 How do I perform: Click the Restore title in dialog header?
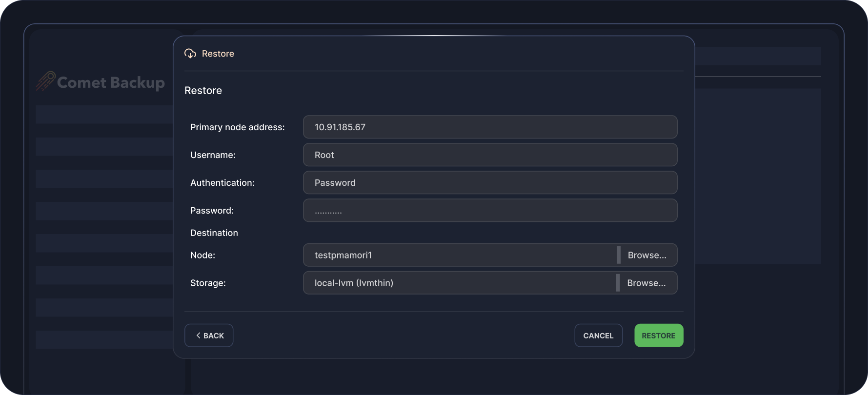click(218, 54)
